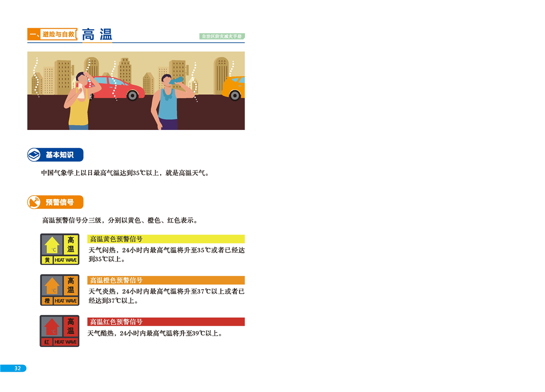Click the description starting 天气炎热
This screenshot has width=545, height=392.
pos(167,296)
